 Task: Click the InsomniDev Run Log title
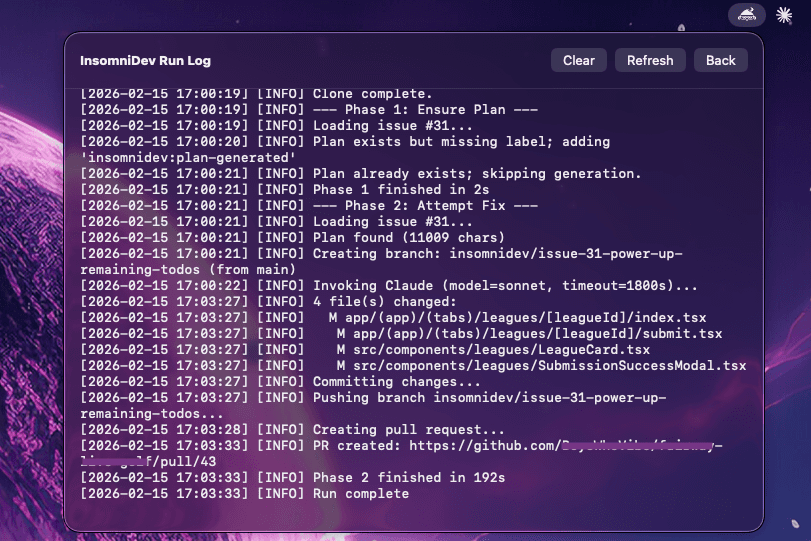click(x=145, y=61)
